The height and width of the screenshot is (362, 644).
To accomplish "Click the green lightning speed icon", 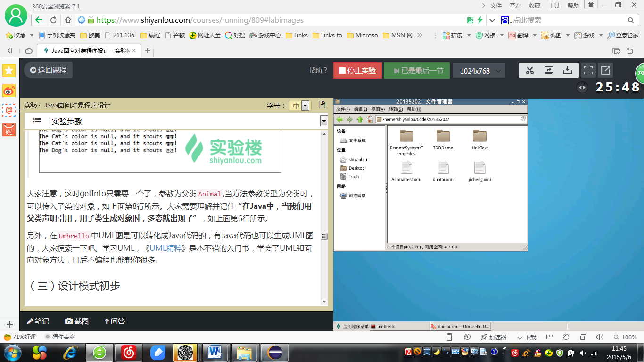I will pyautogui.click(x=480, y=20).
